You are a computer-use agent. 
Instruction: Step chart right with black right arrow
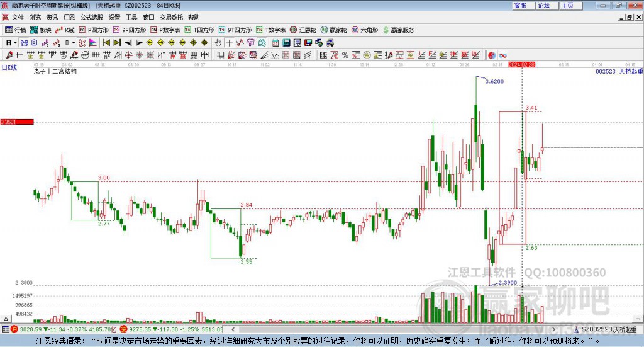click(x=139, y=43)
